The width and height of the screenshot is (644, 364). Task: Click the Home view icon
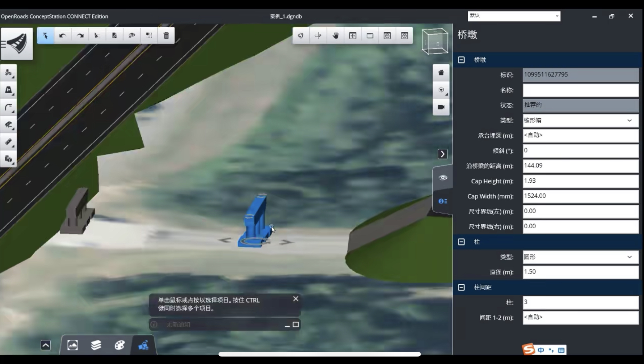(x=441, y=72)
